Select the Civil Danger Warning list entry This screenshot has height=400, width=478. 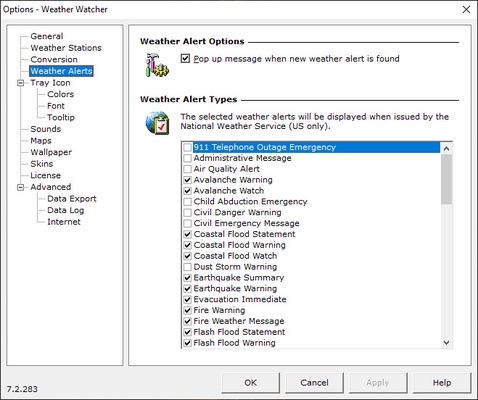(237, 212)
